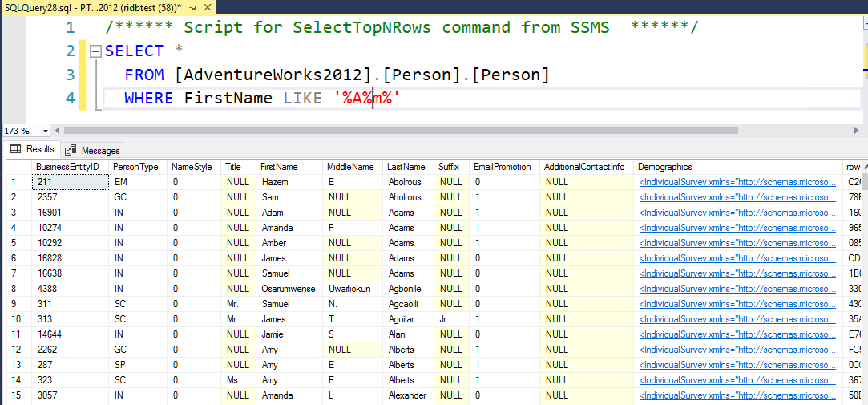Open Demographics XML link for Hazem Abolrous
Image resolution: width=868 pixels, height=405 pixels.
point(738,182)
